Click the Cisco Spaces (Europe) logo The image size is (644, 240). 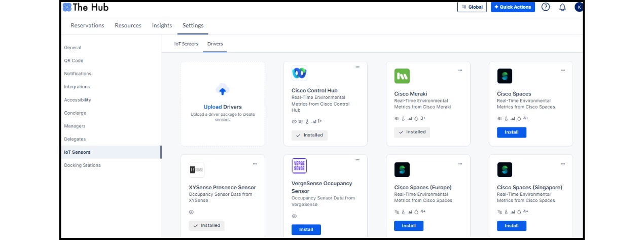coord(402,169)
